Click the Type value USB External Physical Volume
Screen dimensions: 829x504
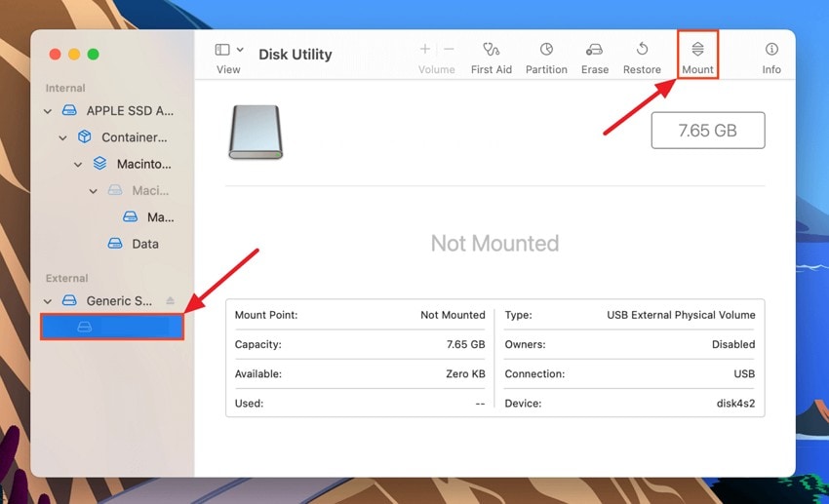click(681, 315)
